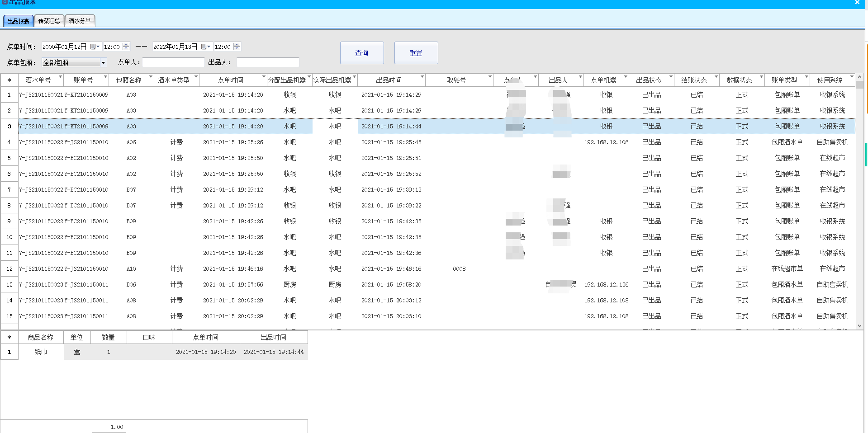Open the 传菜汇总 tab

coord(49,21)
